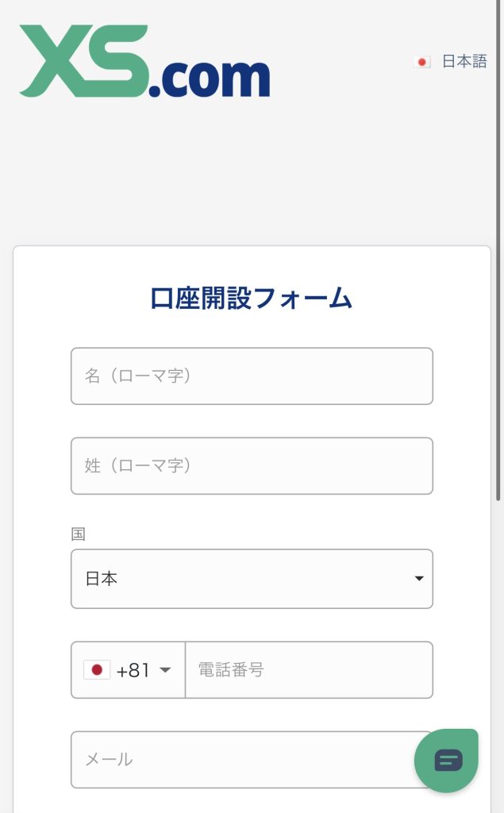504x813 pixels.
Task: Focus the 姓（ローマ字） last name field
Action: click(252, 465)
